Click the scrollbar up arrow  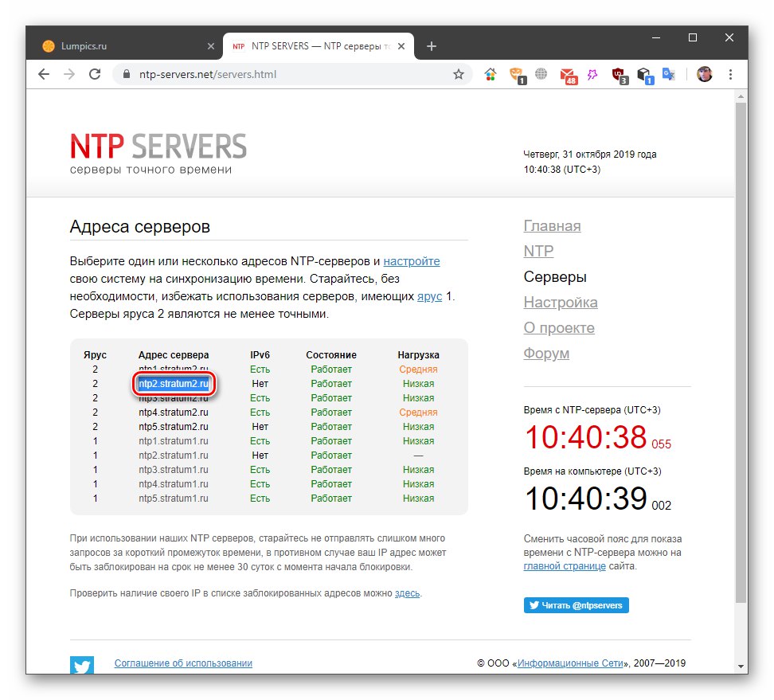click(x=741, y=96)
